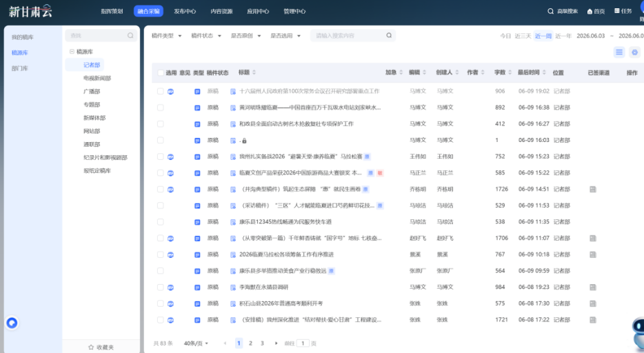The image size is (644, 353).
Task: Change page size with the 40条/页 dropdown
Action: pos(196,343)
